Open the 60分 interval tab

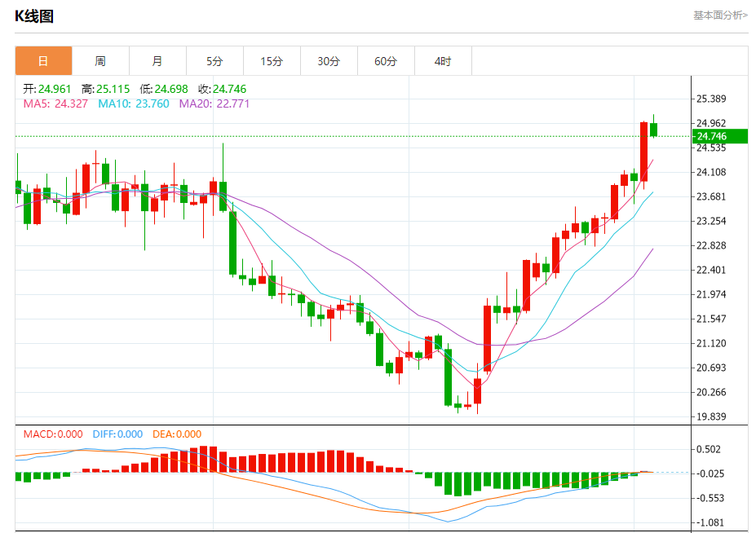(x=386, y=61)
